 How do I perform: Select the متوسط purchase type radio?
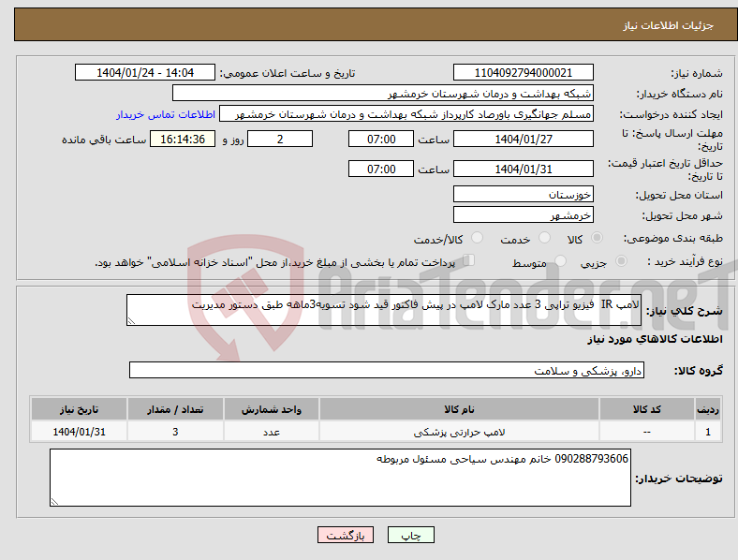(x=560, y=261)
